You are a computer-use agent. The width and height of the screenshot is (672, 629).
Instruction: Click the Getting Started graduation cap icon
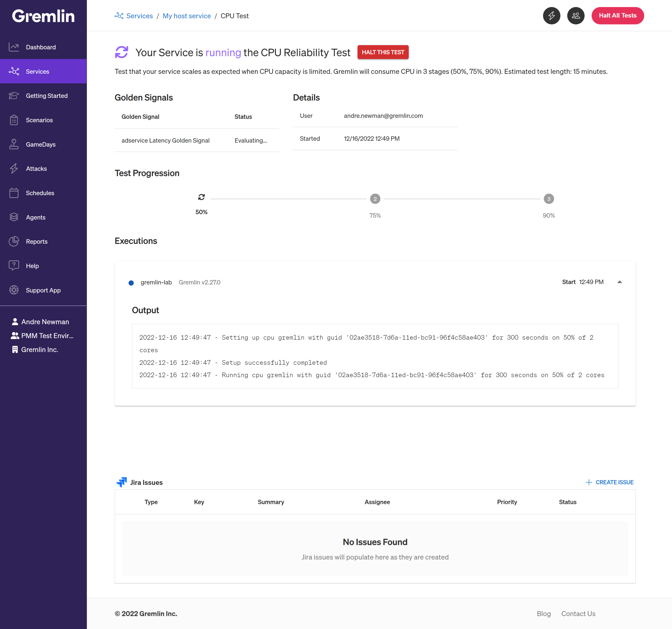coord(14,96)
